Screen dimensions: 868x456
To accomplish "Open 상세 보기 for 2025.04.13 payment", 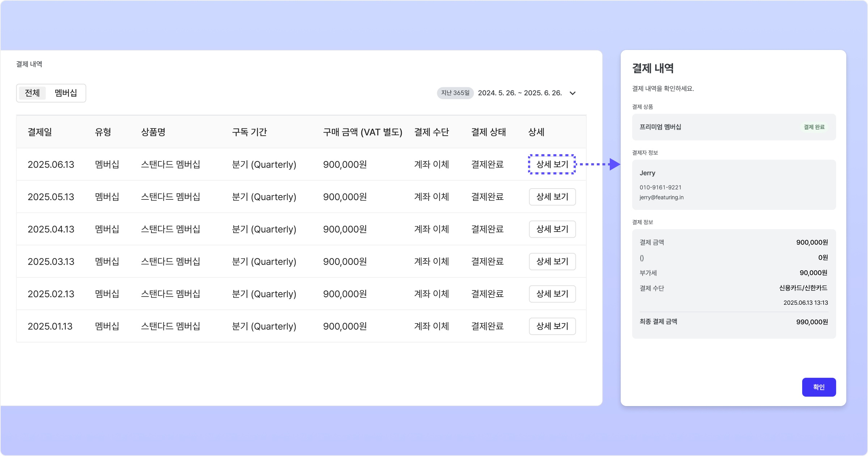I will tap(552, 229).
